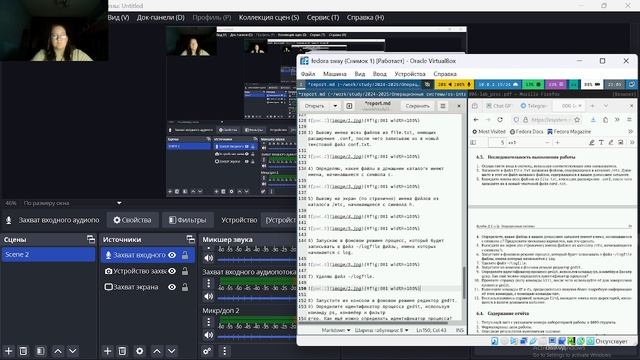Open VirtualBox Машина menu
The width and height of the screenshot is (640, 360).
(x=335, y=74)
